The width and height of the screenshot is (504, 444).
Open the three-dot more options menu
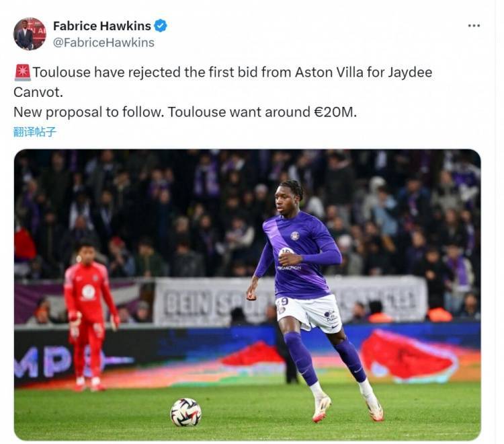[474, 26]
